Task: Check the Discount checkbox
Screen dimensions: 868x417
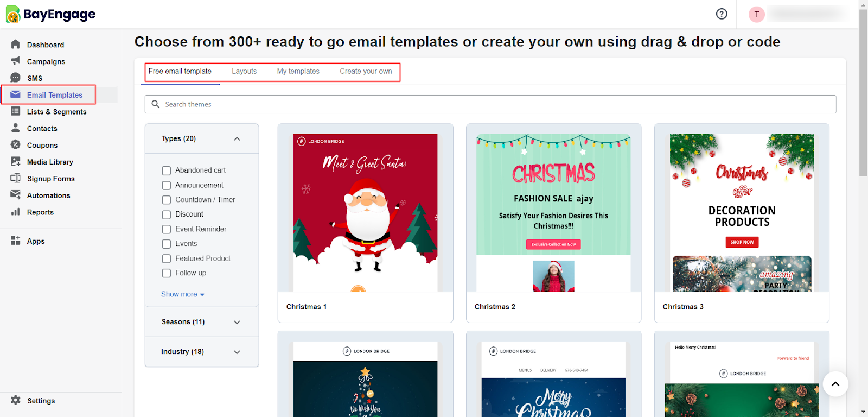Action: 167,214
